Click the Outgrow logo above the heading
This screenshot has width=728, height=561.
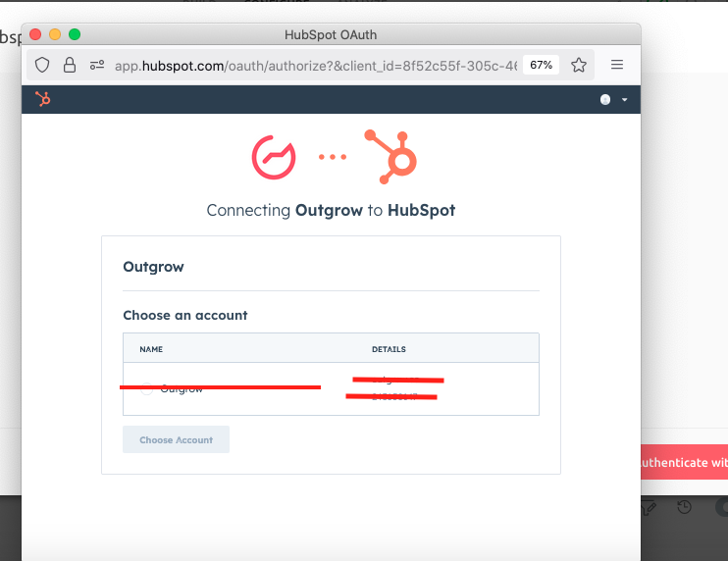pyautogui.click(x=274, y=157)
